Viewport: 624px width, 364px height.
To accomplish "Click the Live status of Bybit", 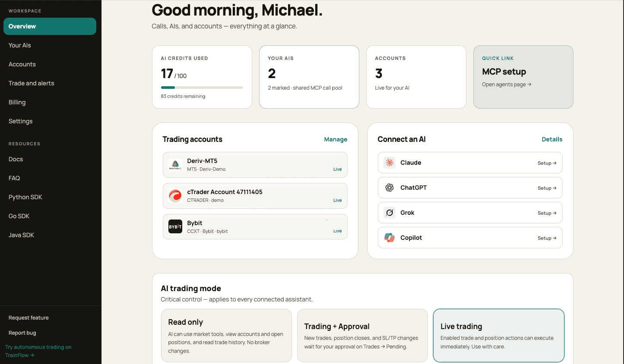I will [x=337, y=231].
